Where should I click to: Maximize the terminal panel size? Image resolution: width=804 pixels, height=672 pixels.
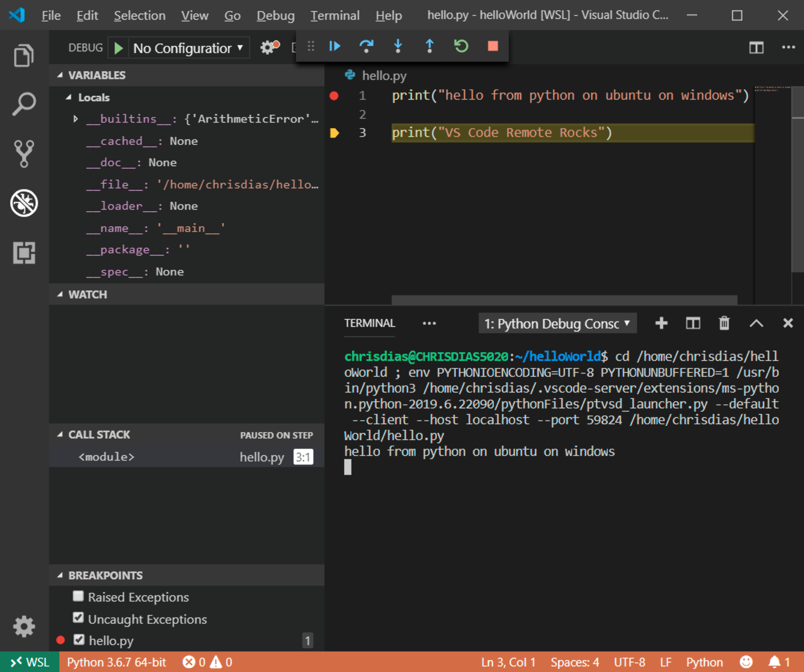pos(756,323)
